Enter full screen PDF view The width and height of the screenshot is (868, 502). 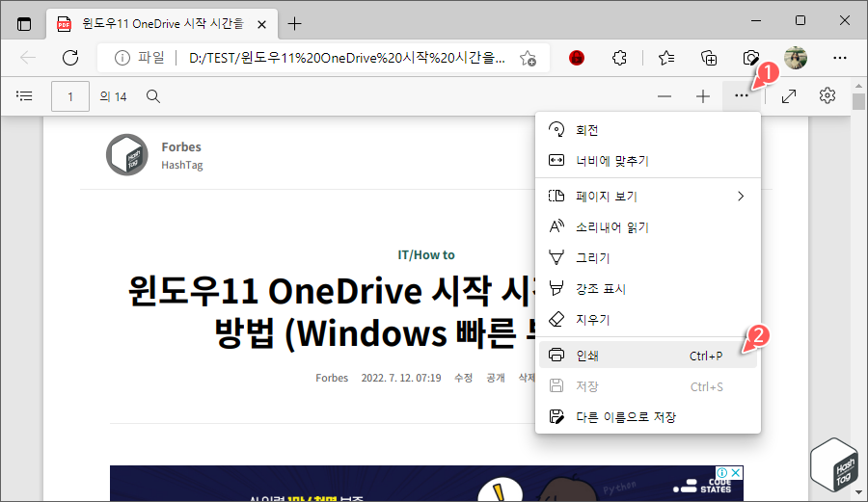click(x=789, y=96)
